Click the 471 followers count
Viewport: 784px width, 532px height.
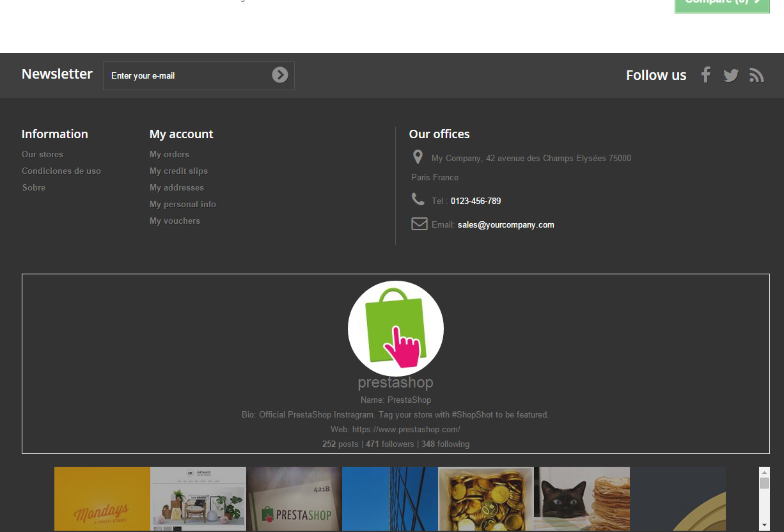(x=390, y=444)
